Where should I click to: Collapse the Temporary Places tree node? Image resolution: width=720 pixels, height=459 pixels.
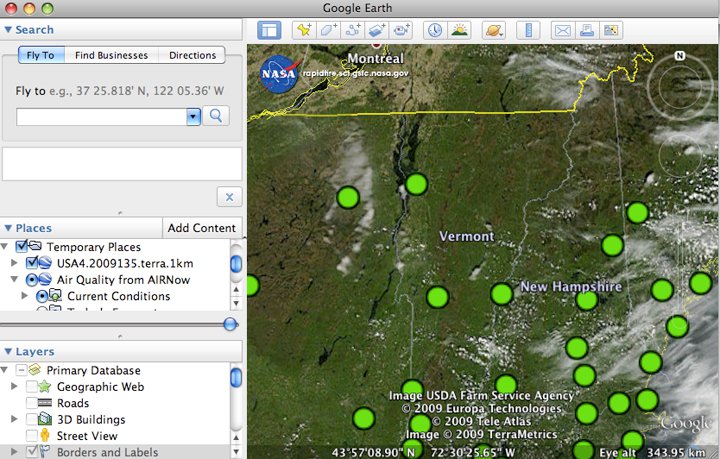(x=5, y=247)
